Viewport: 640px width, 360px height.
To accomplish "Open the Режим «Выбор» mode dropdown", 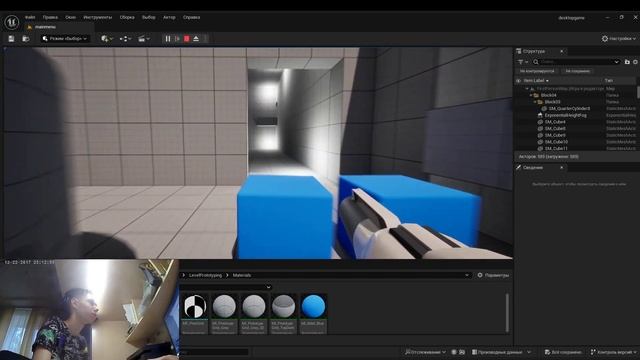I will (64, 39).
